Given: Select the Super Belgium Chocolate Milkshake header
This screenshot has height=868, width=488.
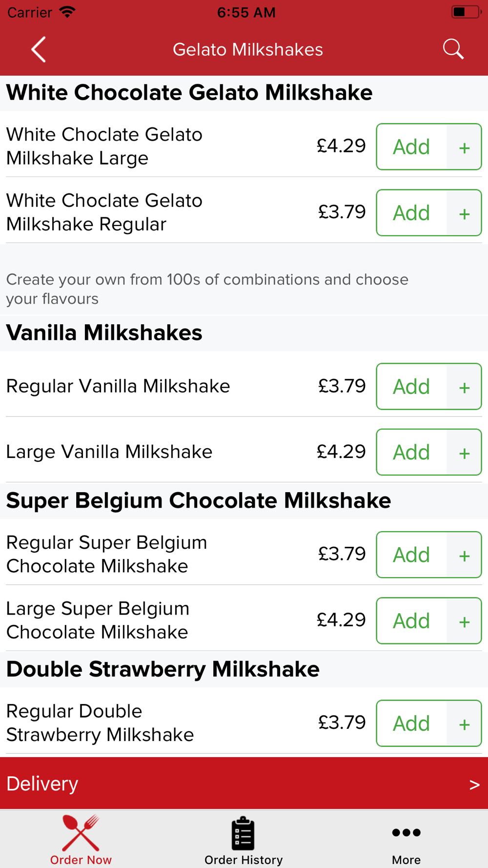Looking at the screenshot, I should click(198, 501).
